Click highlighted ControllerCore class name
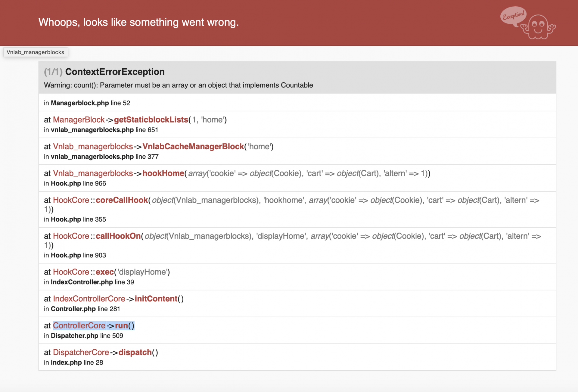578x392 pixels. (x=79, y=325)
